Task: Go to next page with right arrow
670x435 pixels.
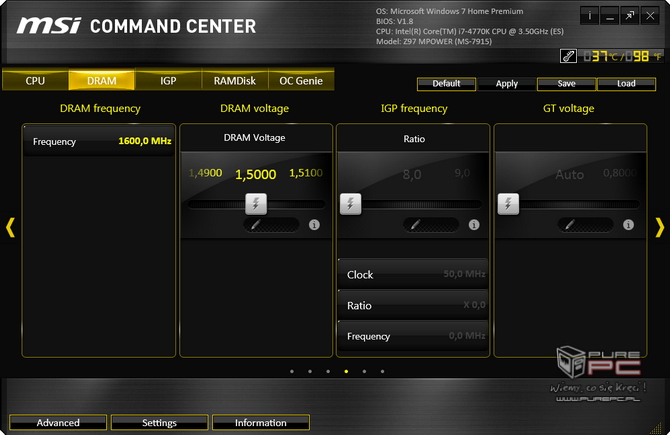Action: click(660, 227)
